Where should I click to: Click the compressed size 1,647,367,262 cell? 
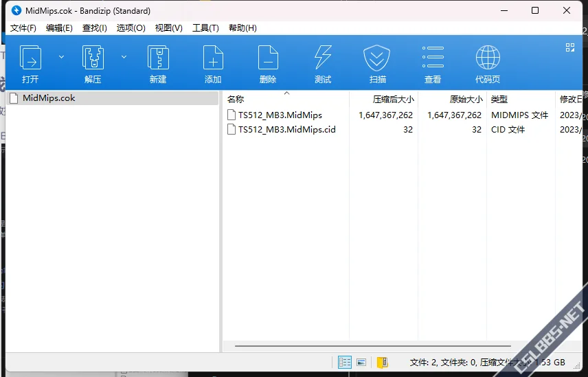(385, 115)
